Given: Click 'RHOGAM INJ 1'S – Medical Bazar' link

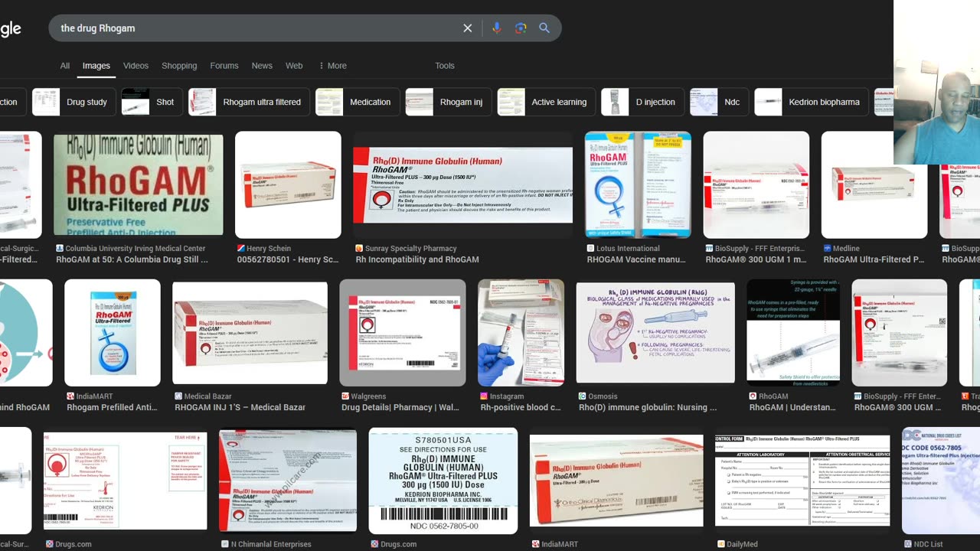Looking at the screenshot, I should pos(240,407).
